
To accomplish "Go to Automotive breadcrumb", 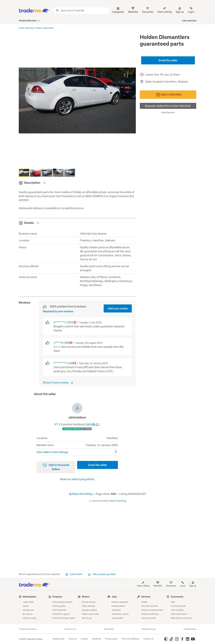I will 48,28.
